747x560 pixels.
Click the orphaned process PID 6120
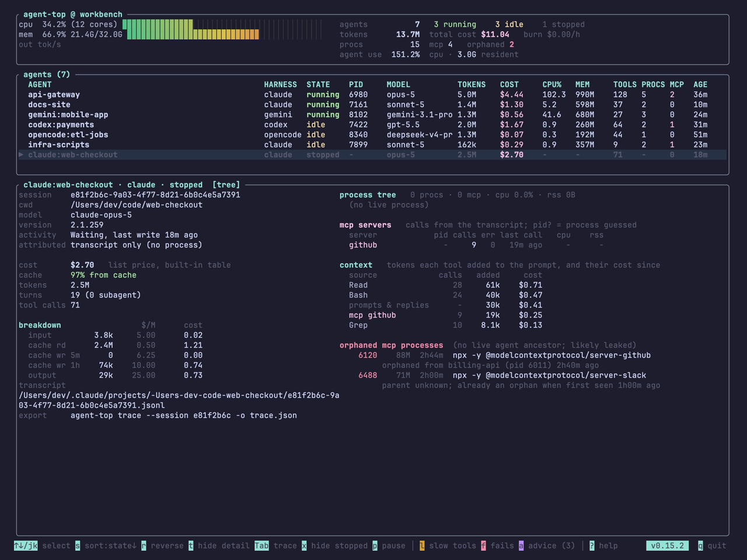click(368, 355)
